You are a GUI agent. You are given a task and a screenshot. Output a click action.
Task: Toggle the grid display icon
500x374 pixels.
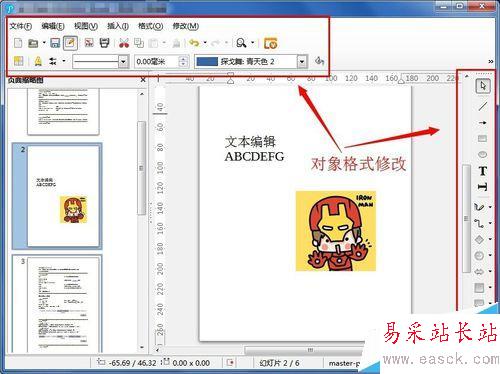18,61
